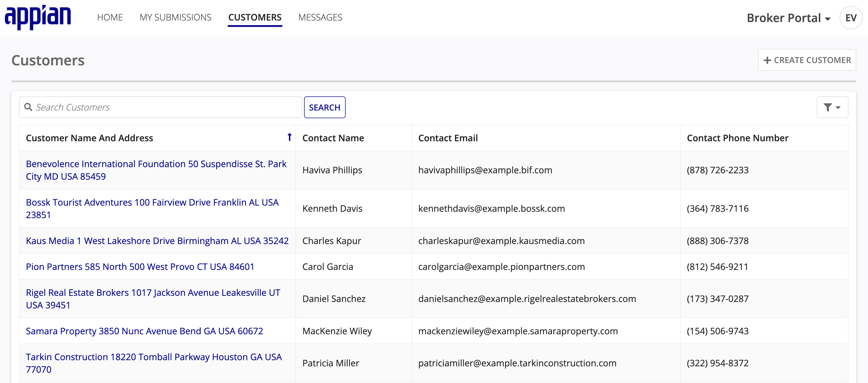Click the sort arrow on Customer Name column
Viewport: 868px width, 383px height.
click(x=290, y=137)
